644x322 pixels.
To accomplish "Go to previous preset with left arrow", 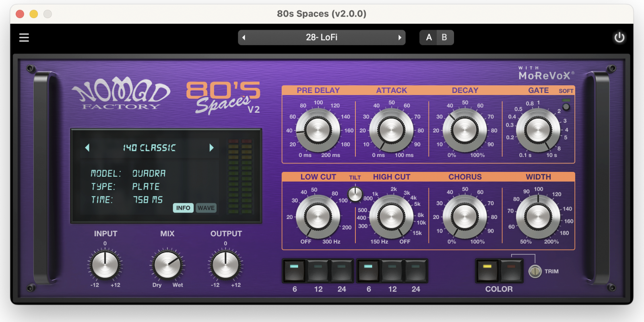I will (244, 37).
